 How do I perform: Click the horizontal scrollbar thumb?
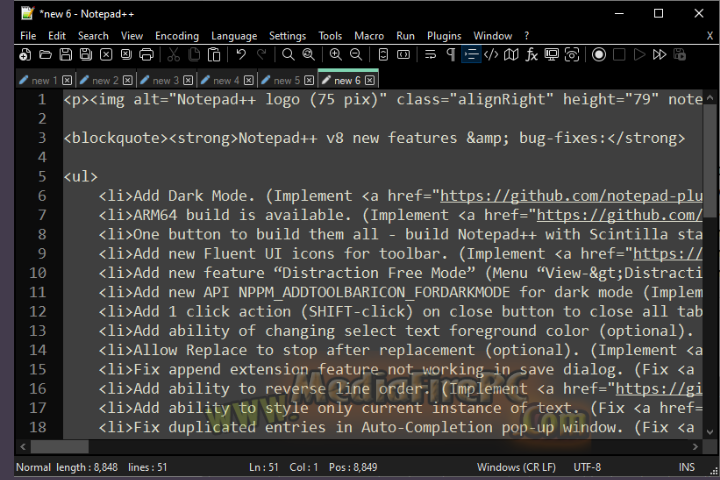[x=59, y=446]
